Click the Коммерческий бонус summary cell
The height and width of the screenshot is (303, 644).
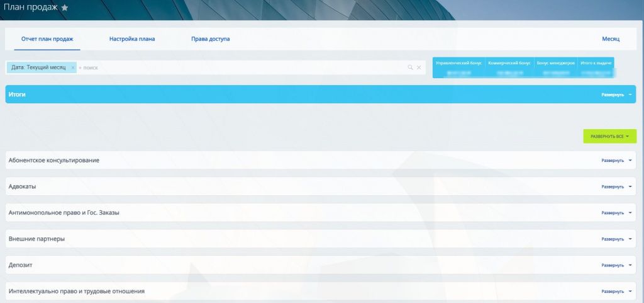point(510,67)
